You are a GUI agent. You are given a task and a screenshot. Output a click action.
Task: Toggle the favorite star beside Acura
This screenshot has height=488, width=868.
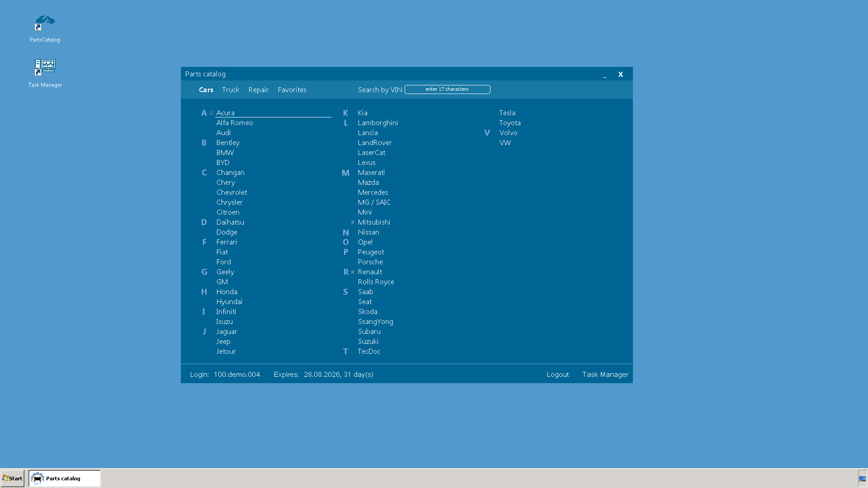(211, 113)
